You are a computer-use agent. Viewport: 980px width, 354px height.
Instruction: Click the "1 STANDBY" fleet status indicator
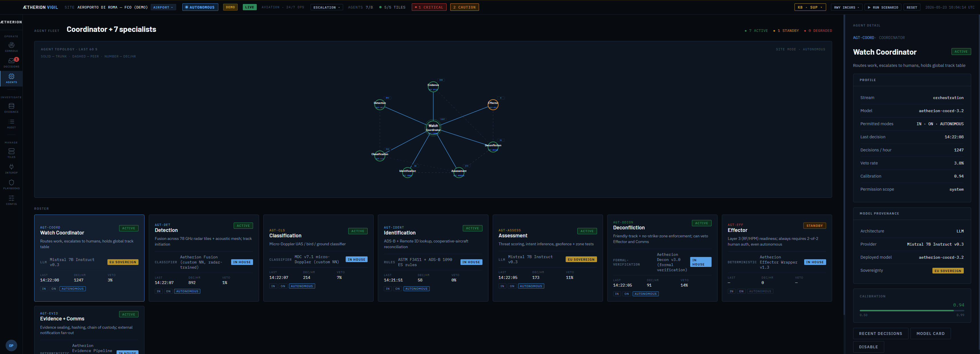(x=786, y=31)
